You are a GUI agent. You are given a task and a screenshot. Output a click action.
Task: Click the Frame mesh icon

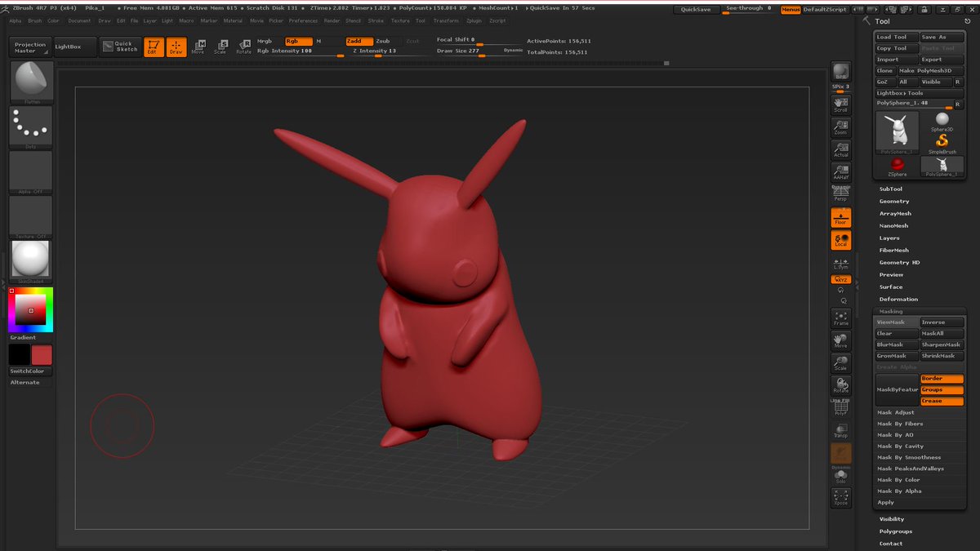click(x=840, y=318)
